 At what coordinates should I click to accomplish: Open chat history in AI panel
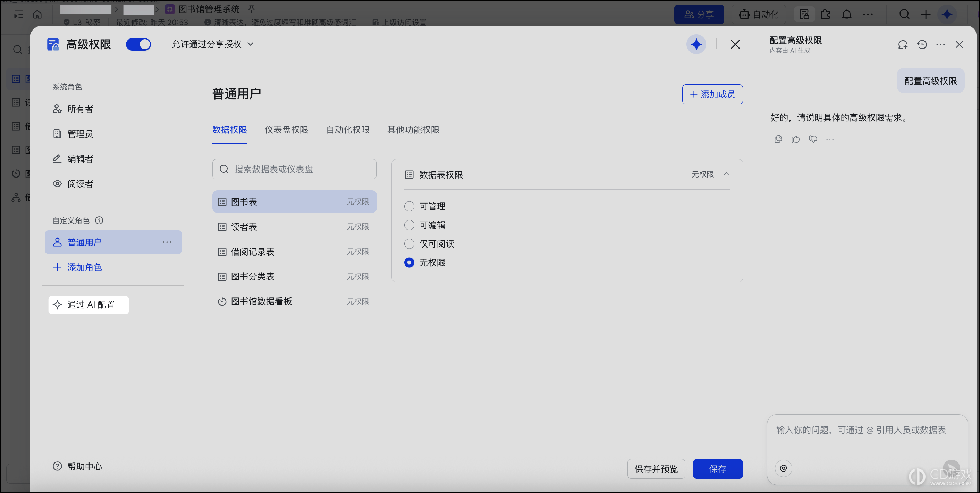pyautogui.click(x=921, y=45)
